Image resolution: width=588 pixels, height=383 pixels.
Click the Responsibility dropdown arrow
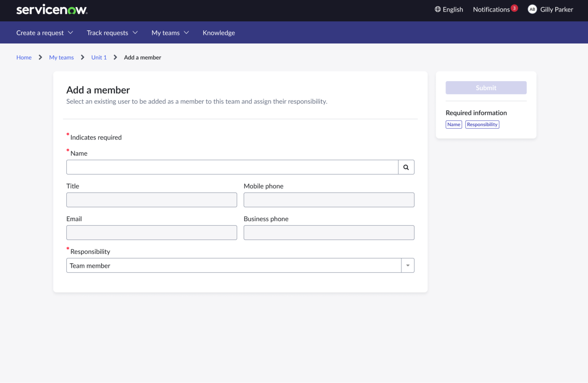[408, 266]
